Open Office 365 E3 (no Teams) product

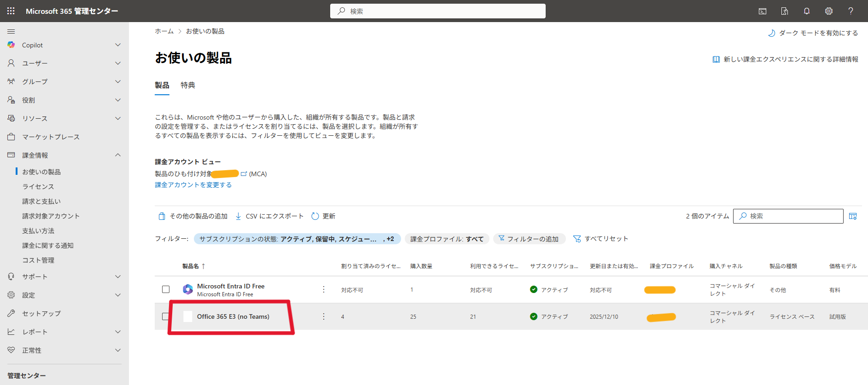coord(233,316)
